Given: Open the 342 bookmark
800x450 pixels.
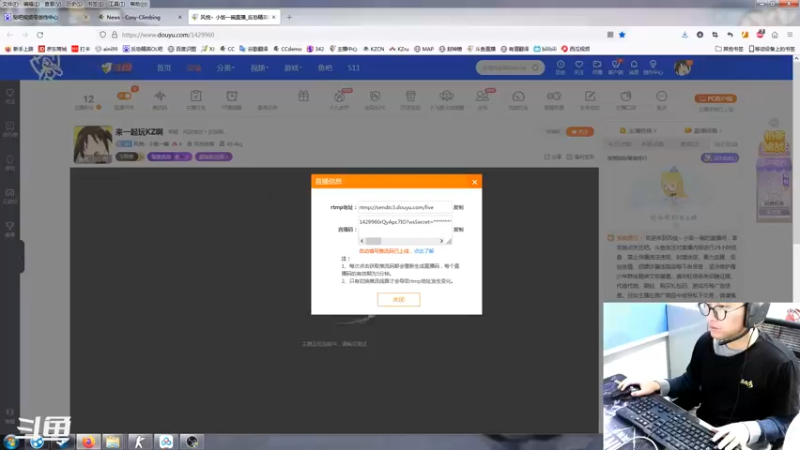Looking at the screenshot, I should pos(315,49).
